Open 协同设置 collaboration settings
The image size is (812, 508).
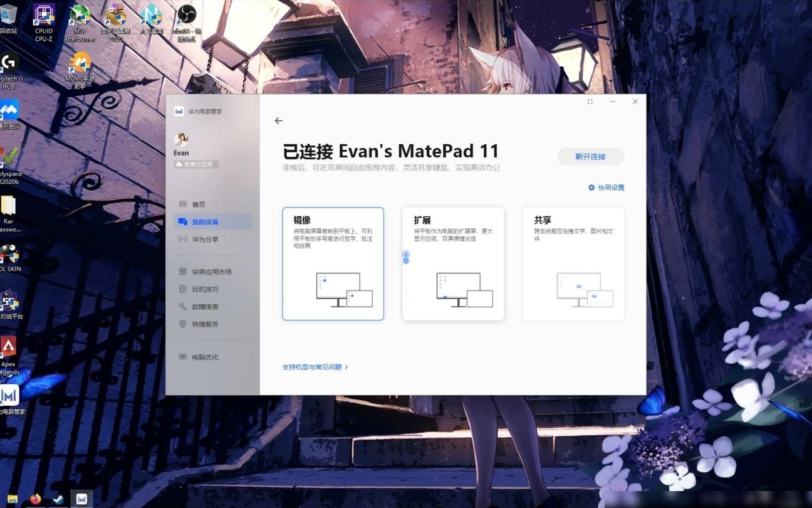pos(606,188)
